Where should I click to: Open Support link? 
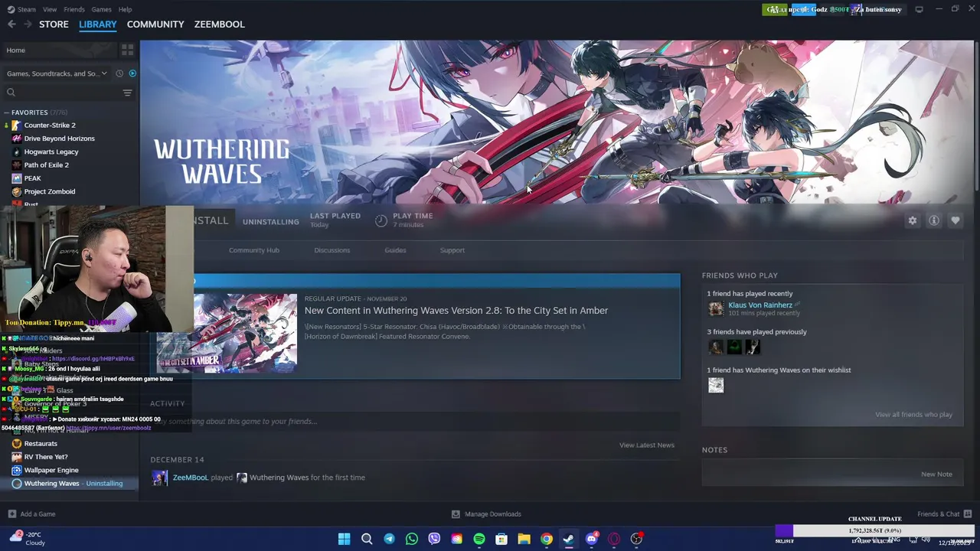pyautogui.click(x=452, y=250)
